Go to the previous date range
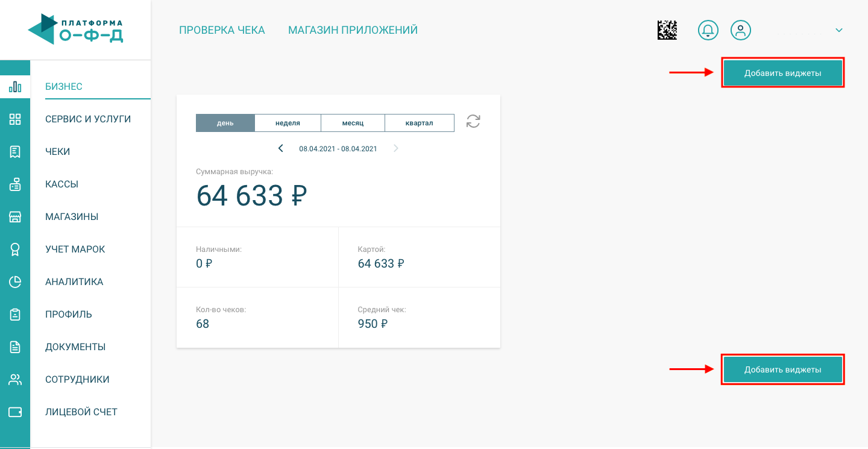The image size is (868, 449). point(281,148)
